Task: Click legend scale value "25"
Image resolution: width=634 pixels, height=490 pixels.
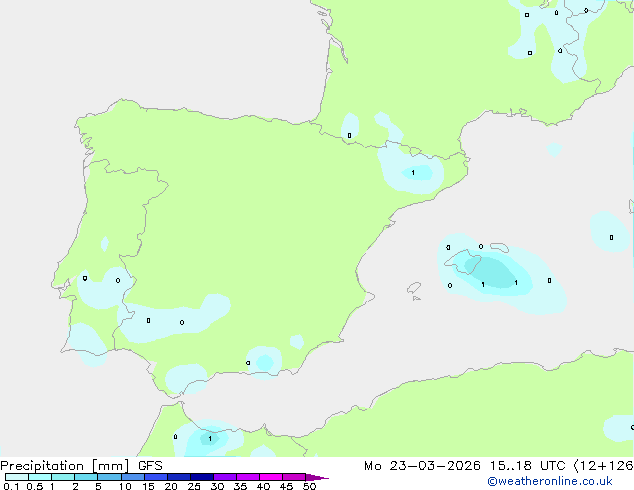Action: [x=194, y=486]
